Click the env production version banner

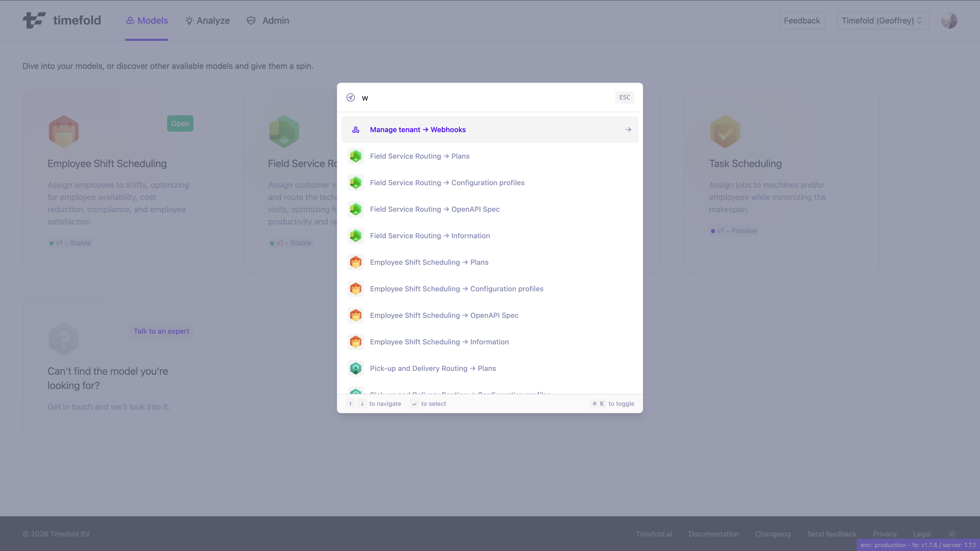918,545
